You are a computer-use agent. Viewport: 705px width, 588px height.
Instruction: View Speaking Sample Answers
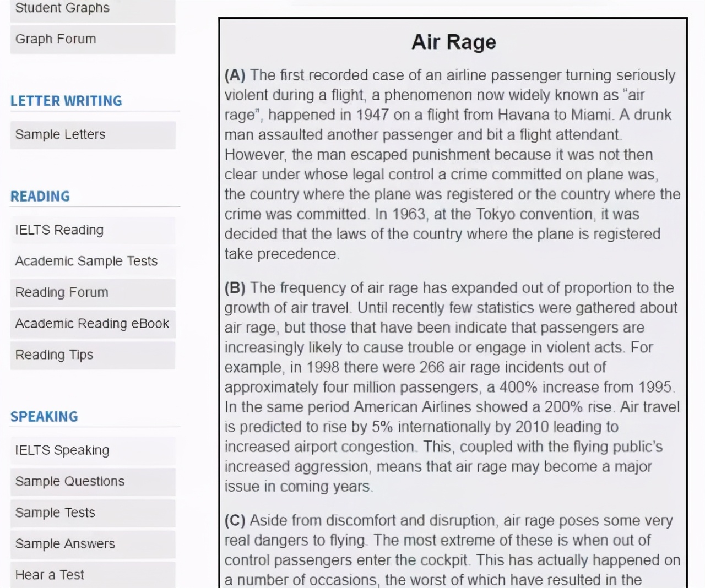pyautogui.click(x=93, y=544)
